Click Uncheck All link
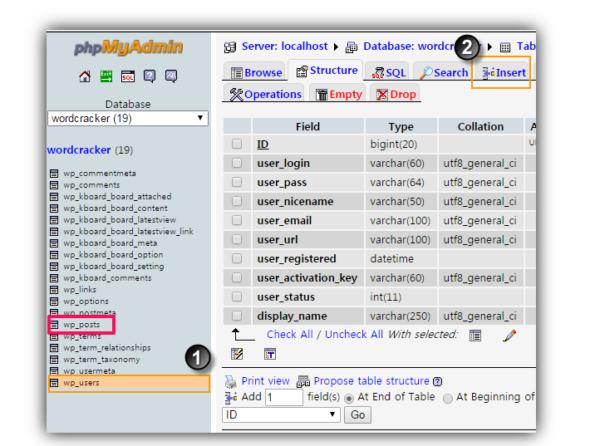 (x=354, y=335)
